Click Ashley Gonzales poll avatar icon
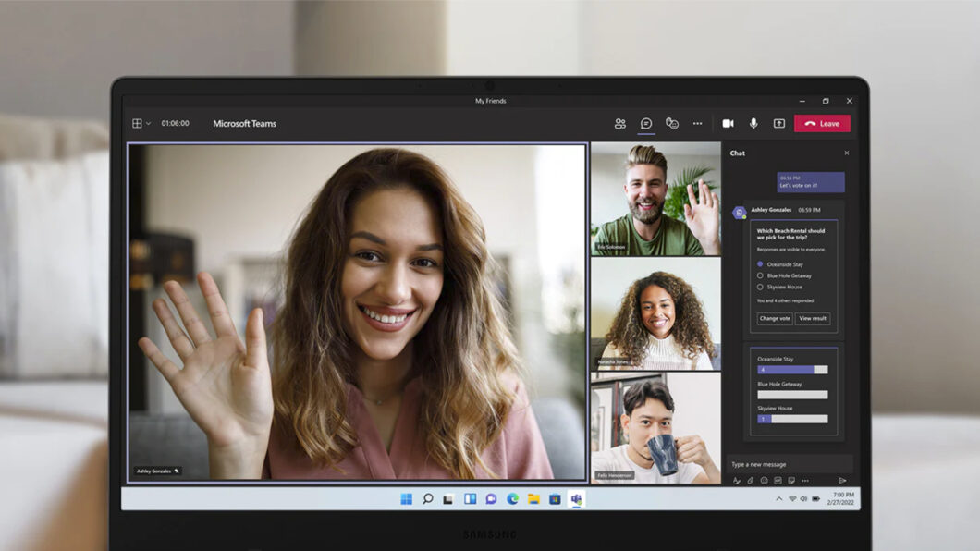Image resolution: width=980 pixels, height=551 pixels. point(740,213)
